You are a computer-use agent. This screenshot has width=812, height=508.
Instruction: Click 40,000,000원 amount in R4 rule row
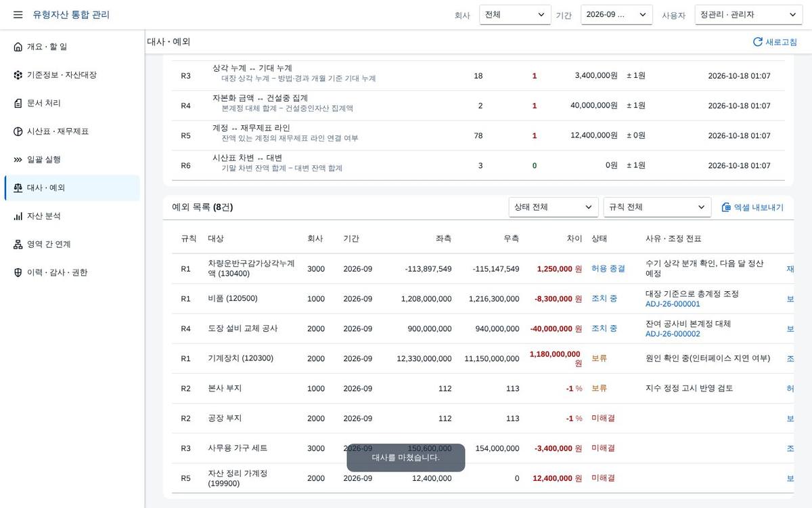(x=594, y=105)
